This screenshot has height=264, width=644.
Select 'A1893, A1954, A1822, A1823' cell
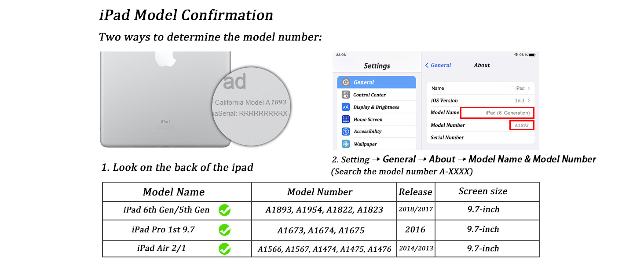(x=324, y=210)
